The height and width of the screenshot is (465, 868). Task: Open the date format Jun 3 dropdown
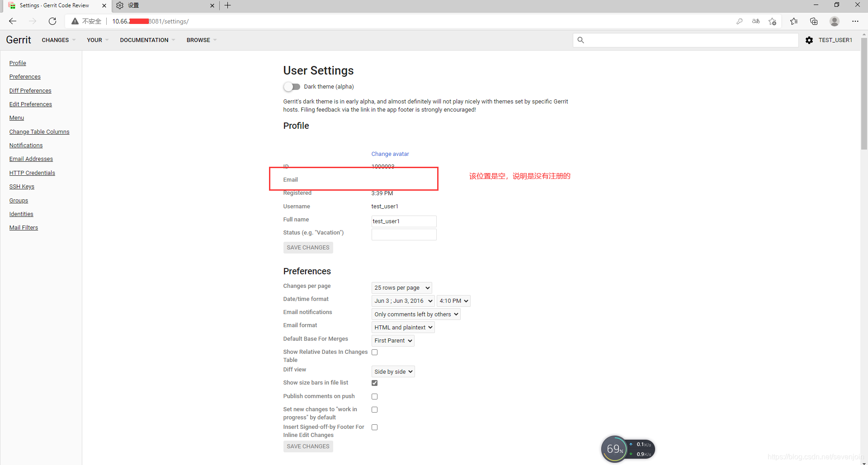click(403, 301)
